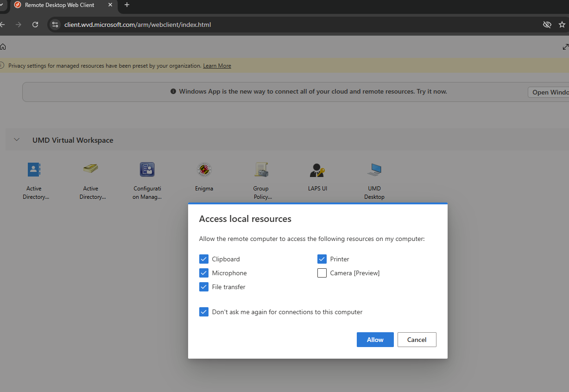The image size is (569, 392).
Task: Open the Group Policy app icon
Action: click(261, 170)
